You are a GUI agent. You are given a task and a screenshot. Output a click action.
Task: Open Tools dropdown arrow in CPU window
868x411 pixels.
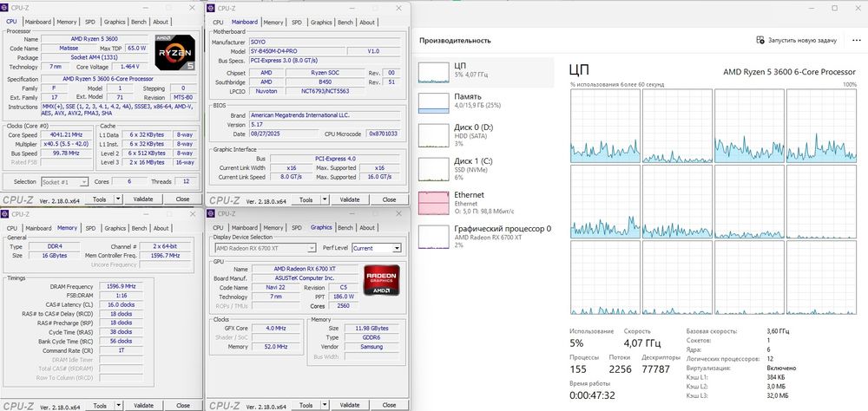point(118,199)
